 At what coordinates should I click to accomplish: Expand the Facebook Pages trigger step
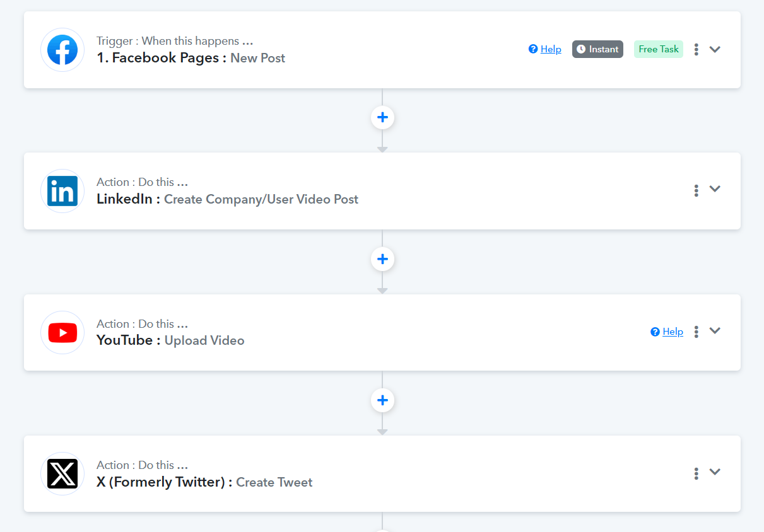[715, 49]
